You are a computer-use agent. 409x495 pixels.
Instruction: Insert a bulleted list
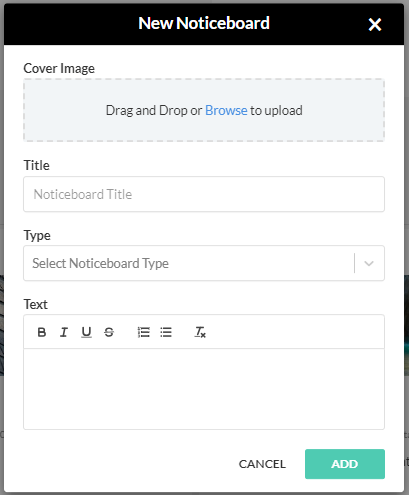tap(166, 332)
